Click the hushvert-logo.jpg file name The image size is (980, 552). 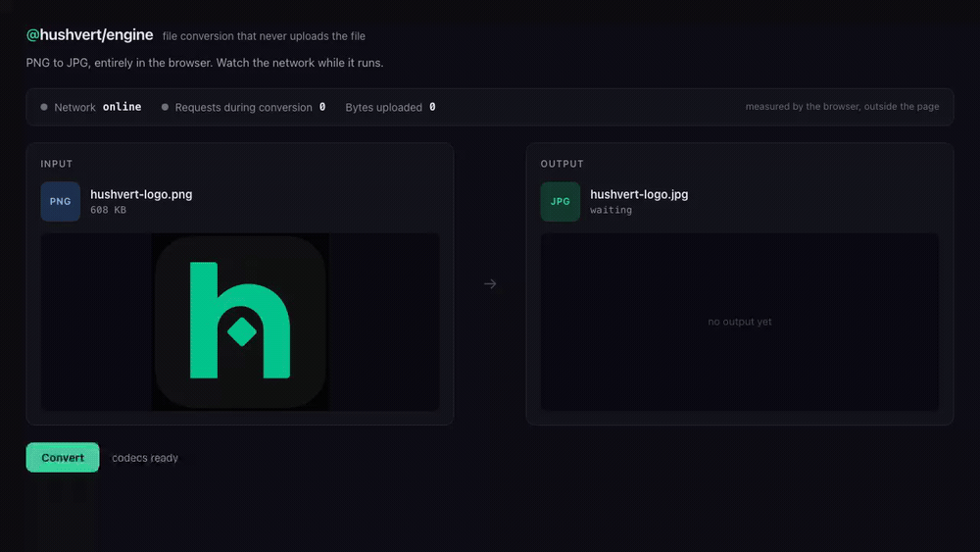(639, 194)
